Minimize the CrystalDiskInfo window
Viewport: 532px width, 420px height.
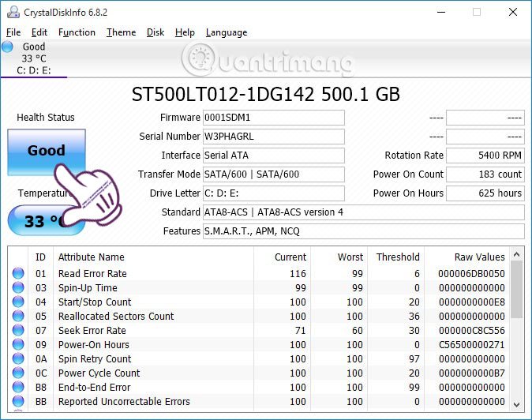[x=441, y=12]
